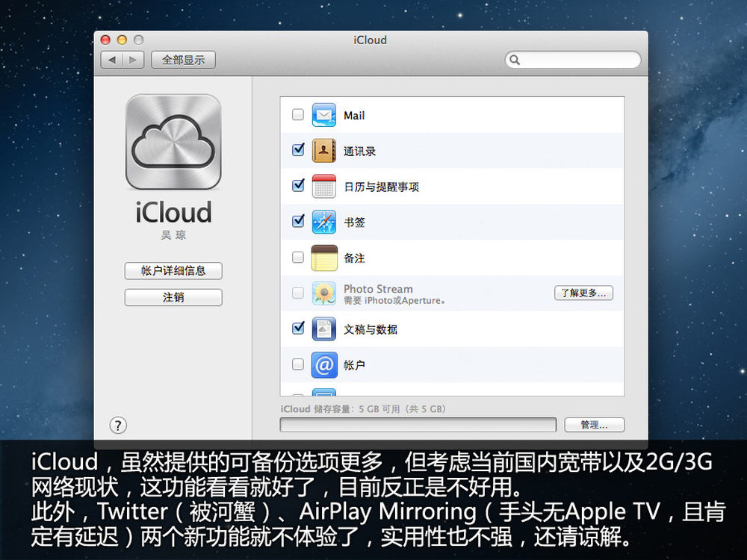Screen dimensions: 747x560
Task: Enable the 帐户 checkbox
Action: (298, 364)
